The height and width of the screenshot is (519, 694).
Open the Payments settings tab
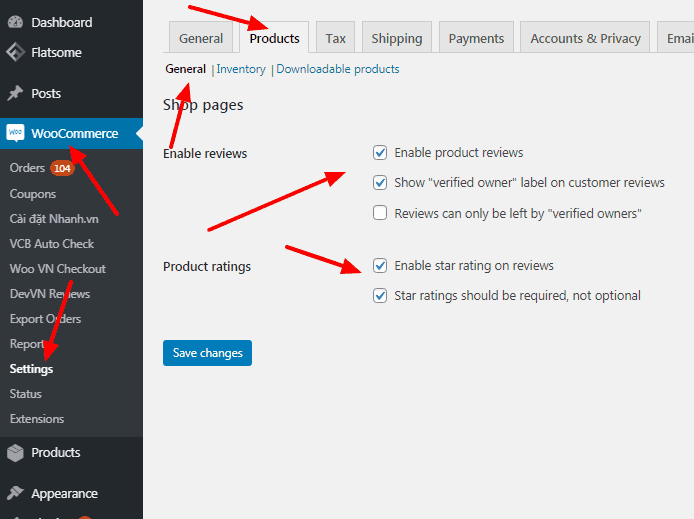coord(476,38)
